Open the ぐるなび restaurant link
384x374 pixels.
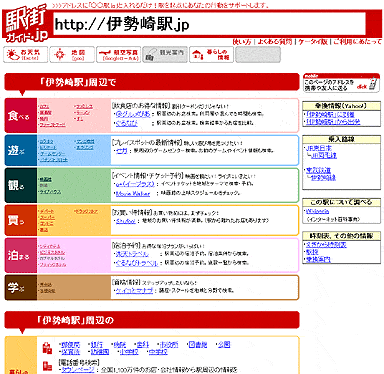point(126,123)
